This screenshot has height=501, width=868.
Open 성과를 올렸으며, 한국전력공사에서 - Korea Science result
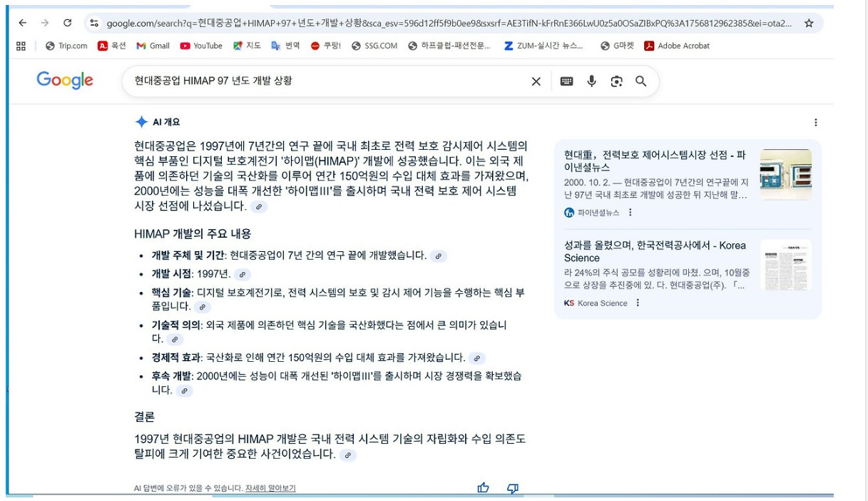tap(655, 251)
